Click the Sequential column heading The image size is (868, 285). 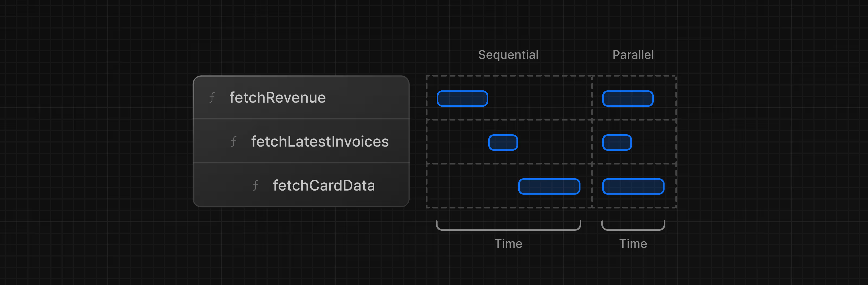[508, 55]
